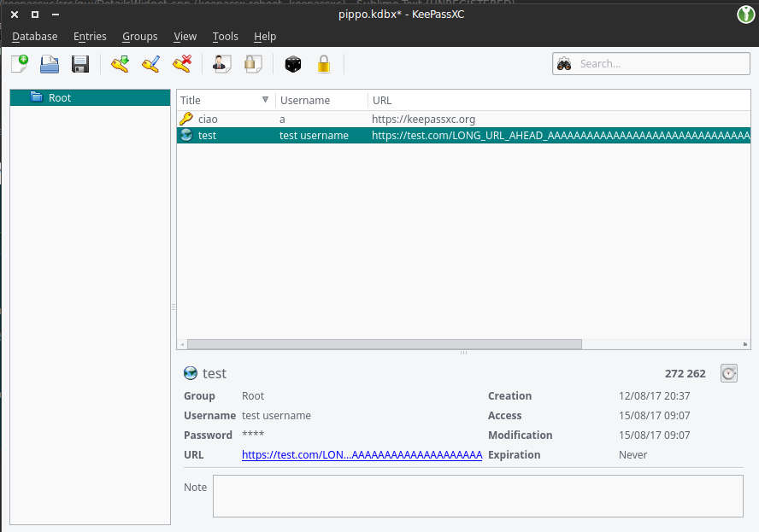The width and height of the screenshot is (759, 532).
Task: Lock databases with the padlock icon
Action: point(324,64)
